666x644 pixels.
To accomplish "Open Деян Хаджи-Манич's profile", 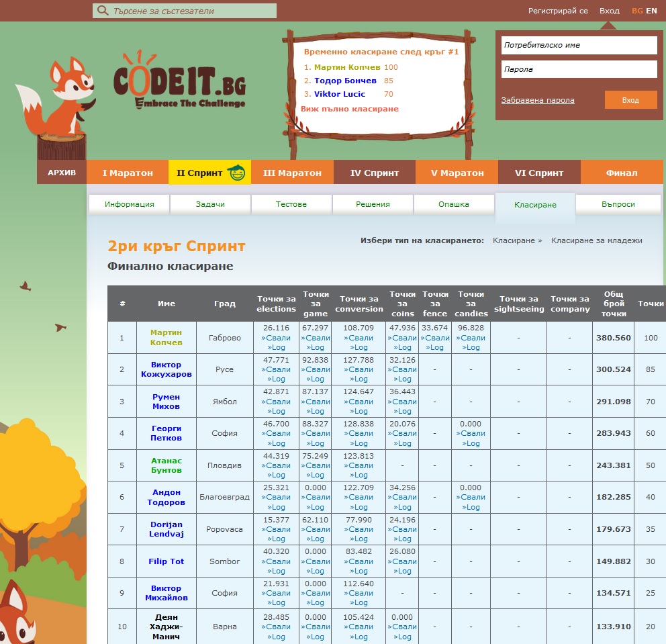I will click(x=166, y=627).
